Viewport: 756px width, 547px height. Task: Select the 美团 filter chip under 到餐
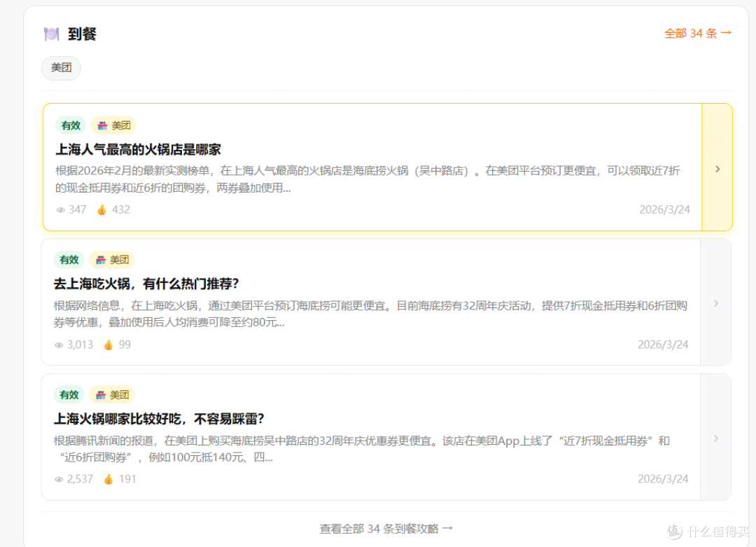[x=61, y=68]
